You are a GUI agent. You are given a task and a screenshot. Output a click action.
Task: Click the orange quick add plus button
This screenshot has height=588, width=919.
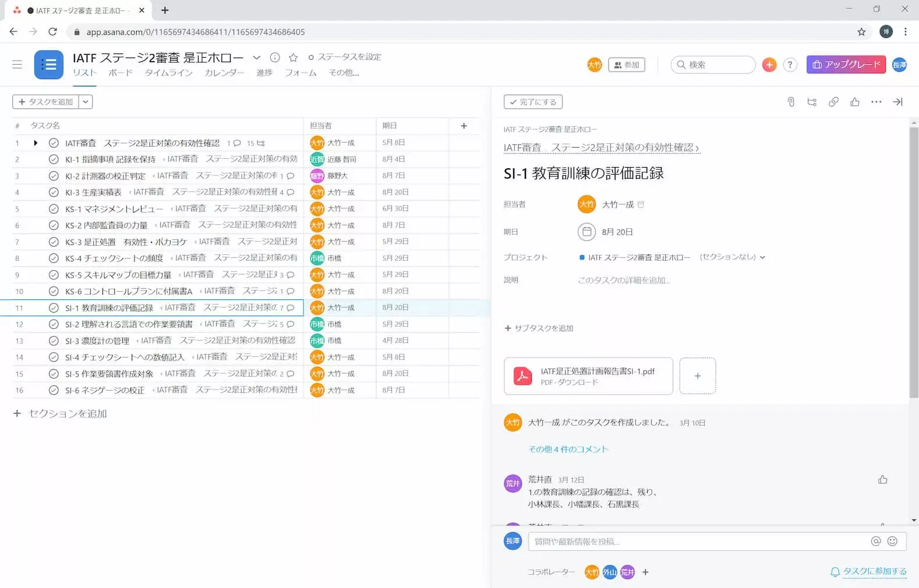(x=769, y=65)
